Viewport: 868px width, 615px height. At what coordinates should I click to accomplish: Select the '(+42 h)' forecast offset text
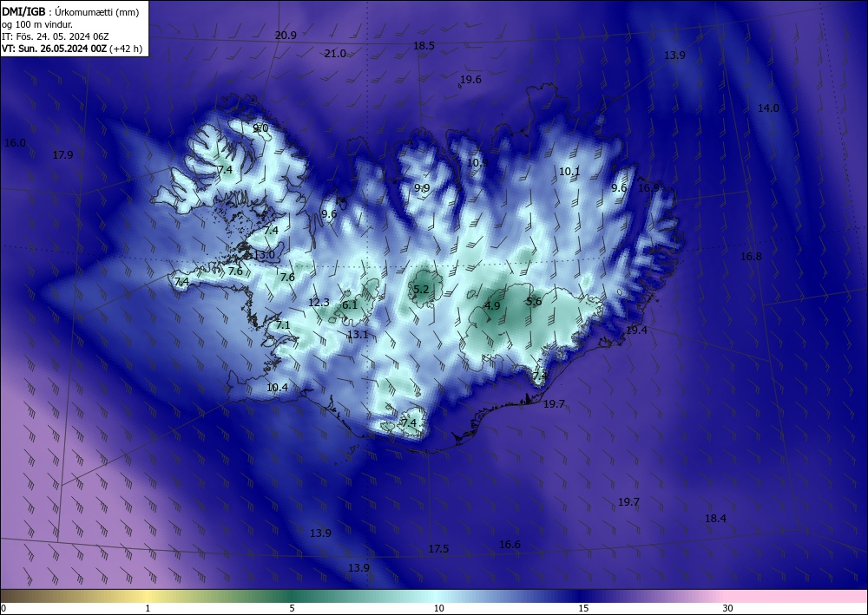[126, 49]
